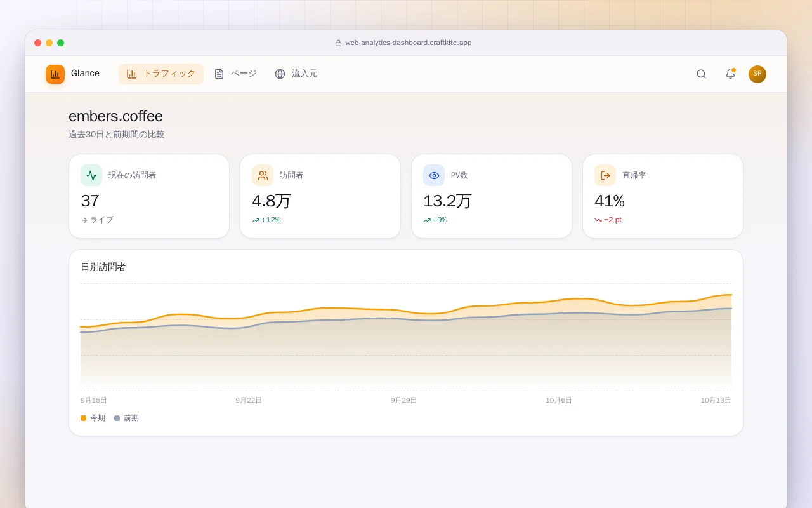Open the search magnifier icon
The image size is (812, 508).
pyautogui.click(x=701, y=74)
